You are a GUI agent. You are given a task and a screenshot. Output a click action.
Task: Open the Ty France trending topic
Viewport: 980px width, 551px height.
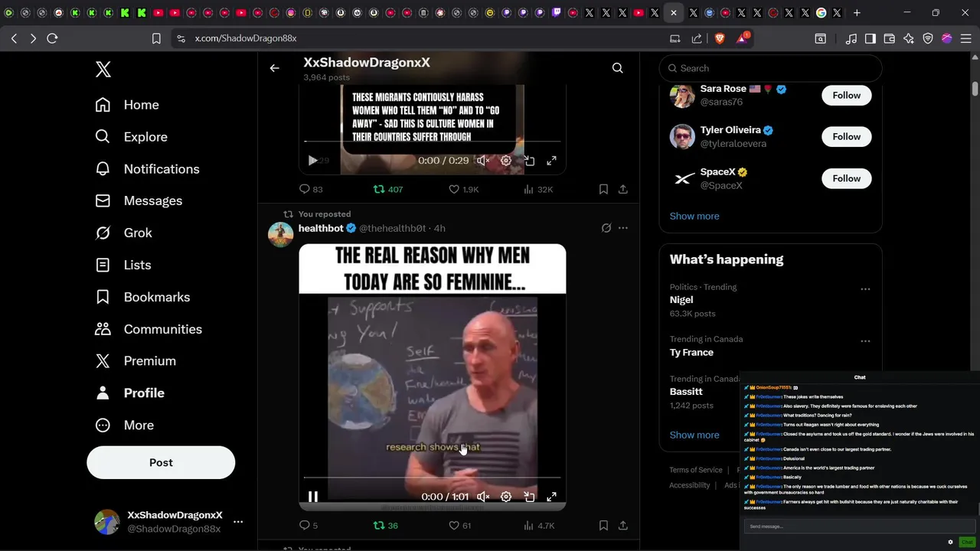pyautogui.click(x=691, y=352)
